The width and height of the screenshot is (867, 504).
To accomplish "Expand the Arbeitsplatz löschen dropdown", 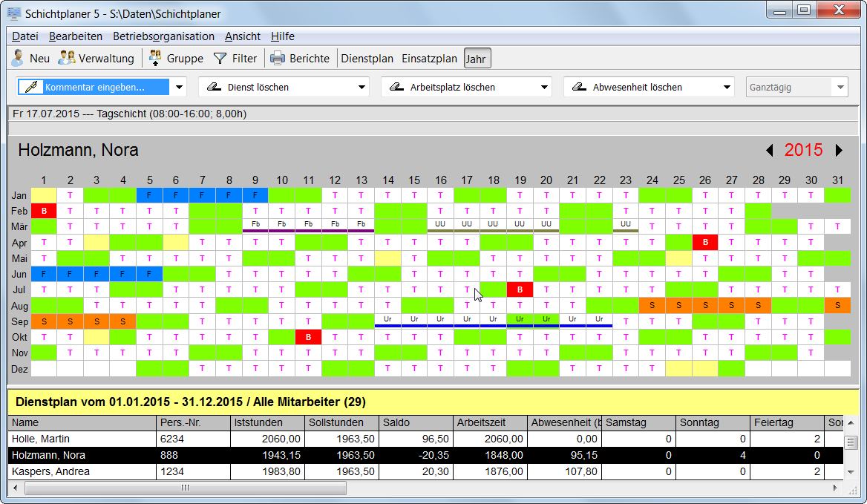I will (x=544, y=88).
